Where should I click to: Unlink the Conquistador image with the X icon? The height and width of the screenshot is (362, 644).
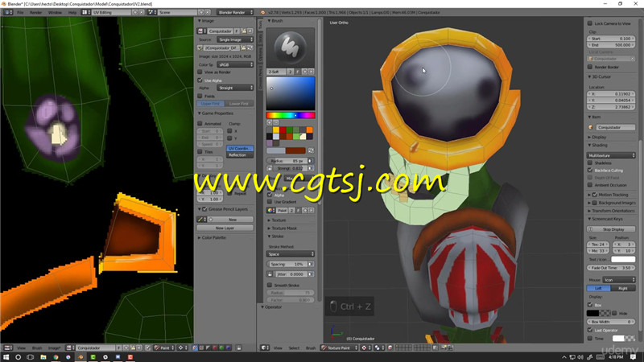(250, 31)
